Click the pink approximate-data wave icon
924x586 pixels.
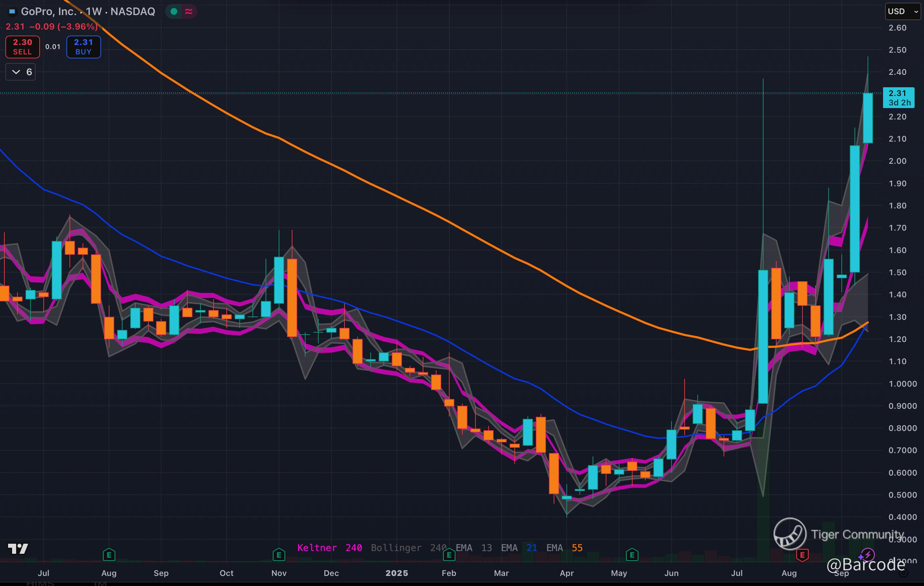(189, 11)
